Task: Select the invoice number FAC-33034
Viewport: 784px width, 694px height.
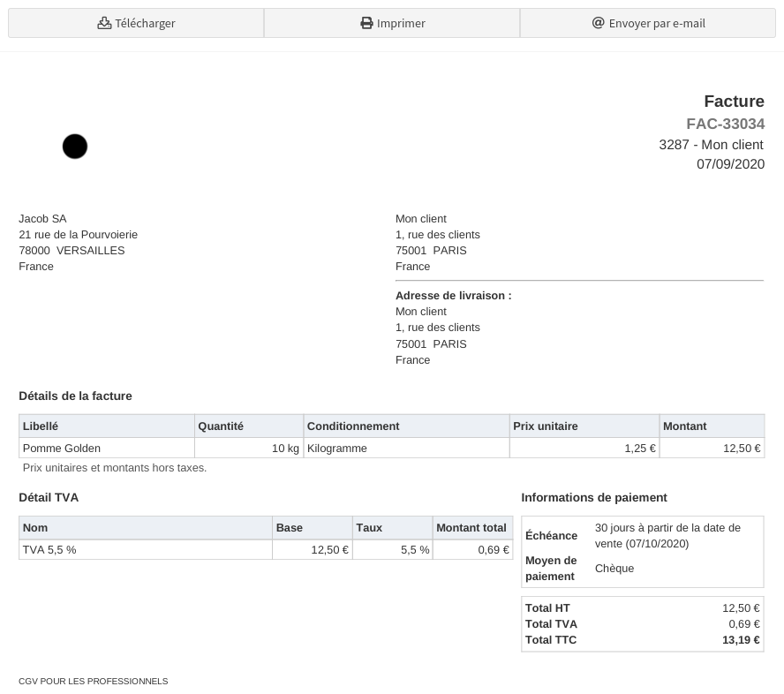Action: pyautogui.click(x=725, y=124)
